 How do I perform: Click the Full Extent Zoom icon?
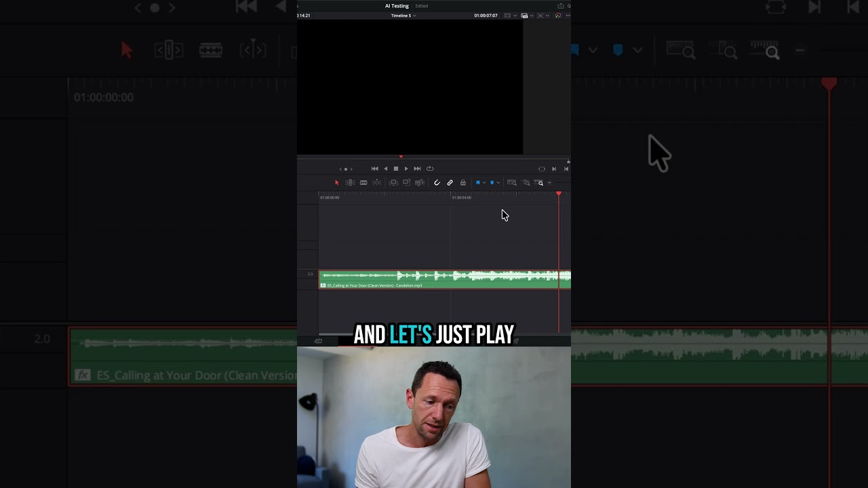[x=512, y=183]
